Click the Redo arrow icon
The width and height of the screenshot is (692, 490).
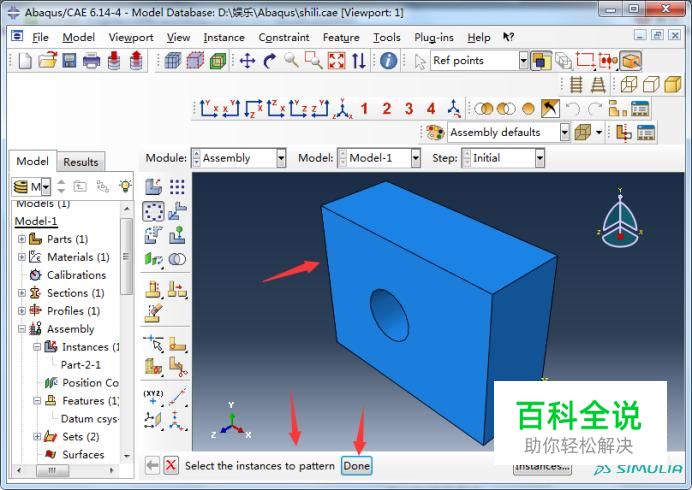[x=594, y=109]
